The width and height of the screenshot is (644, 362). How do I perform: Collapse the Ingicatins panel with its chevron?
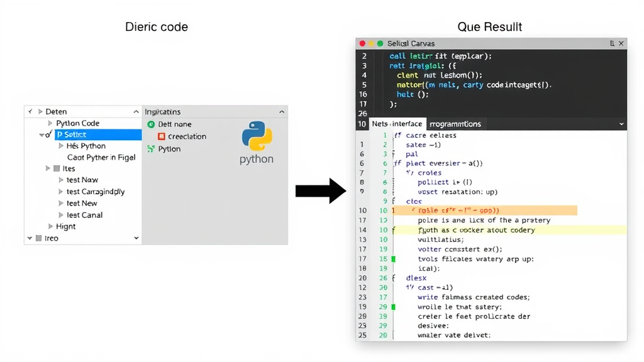point(282,111)
